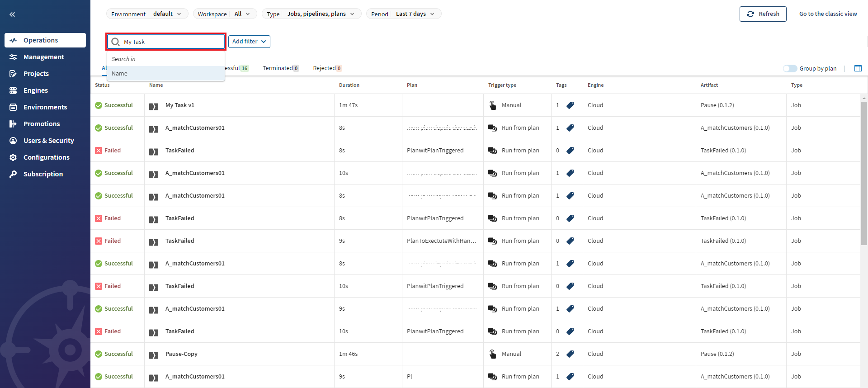Click the Refresh button
The height and width of the screenshot is (388, 868).
(x=763, y=14)
